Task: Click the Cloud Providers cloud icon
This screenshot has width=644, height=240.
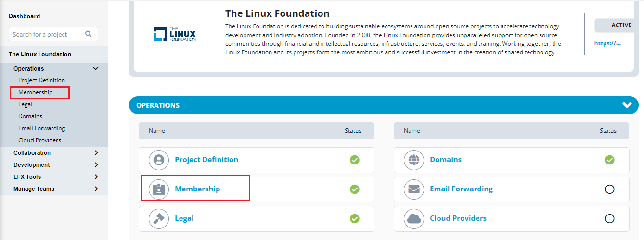Action: (x=413, y=218)
